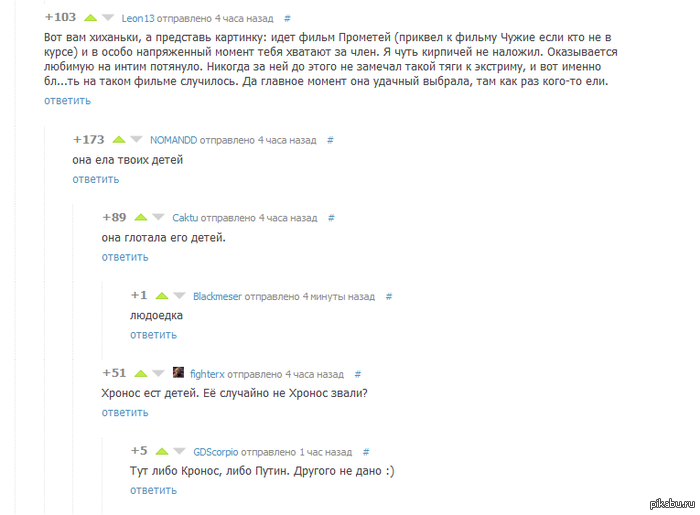Downvote GDScorpio's comment

coord(179,451)
